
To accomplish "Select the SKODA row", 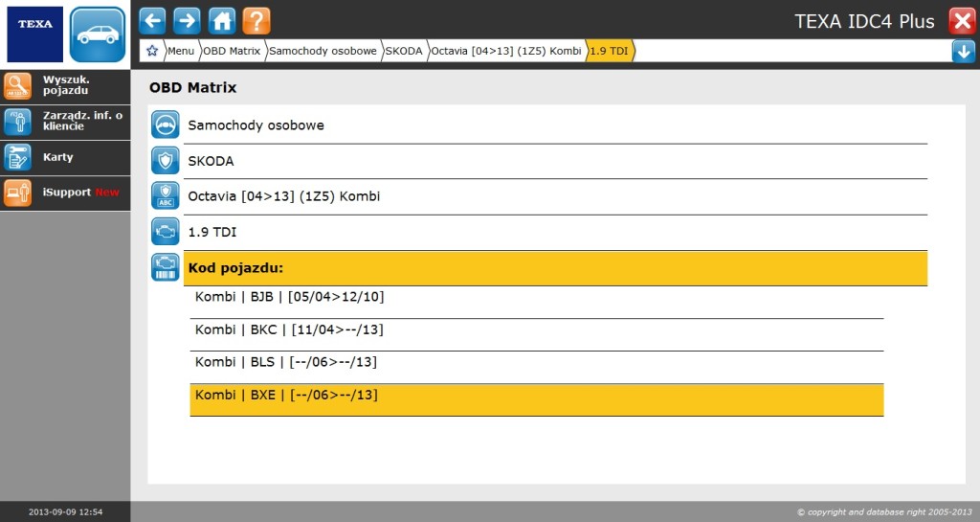I will pyautogui.click(x=556, y=161).
